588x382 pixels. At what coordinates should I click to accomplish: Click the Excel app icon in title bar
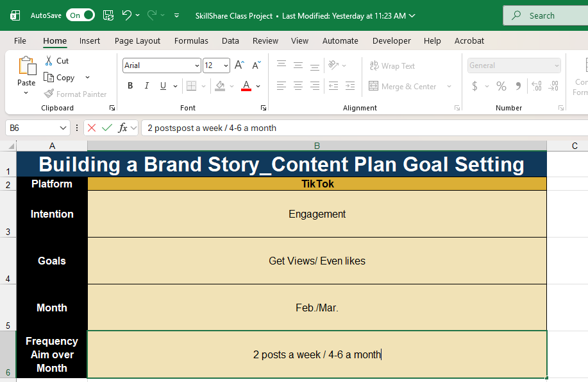tap(15, 15)
